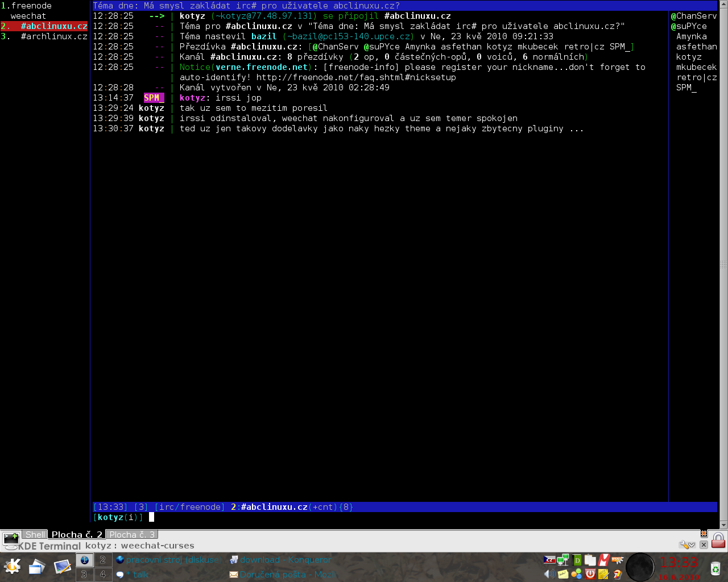Click asfethan in the nick list

[697, 47]
